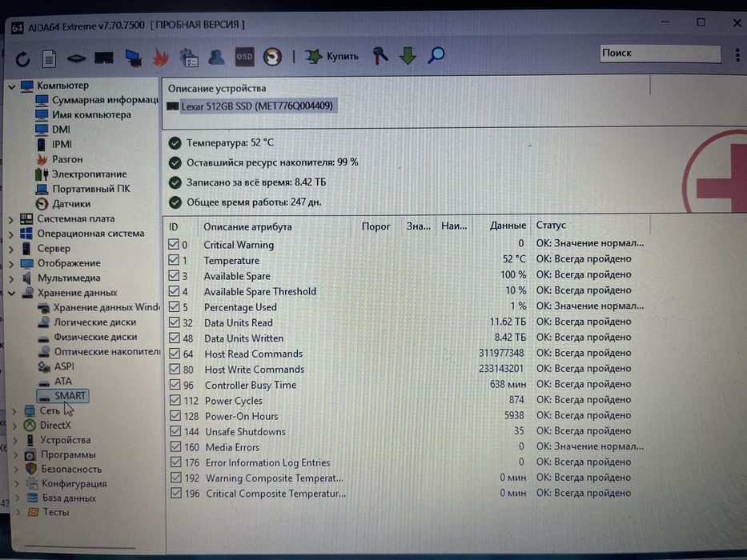Open the DMI tree item
Image resolution: width=747 pixels, height=560 pixels.
point(61,130)
